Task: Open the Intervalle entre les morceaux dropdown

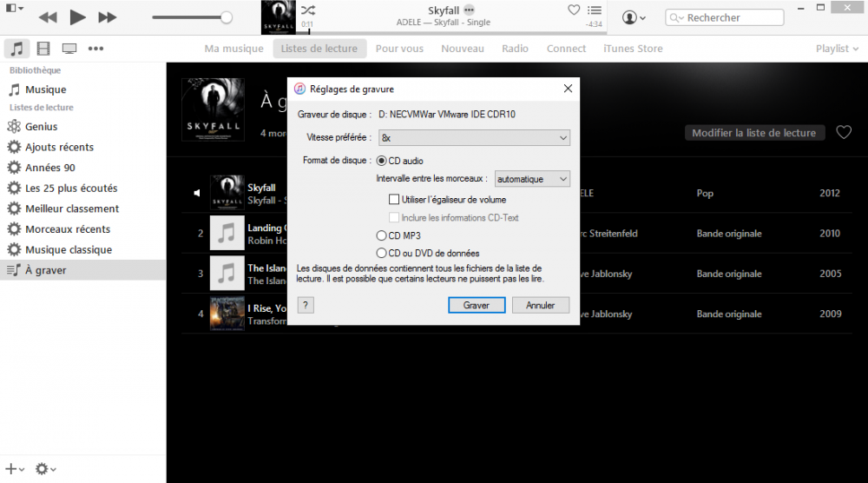Action: coord(532,179)
